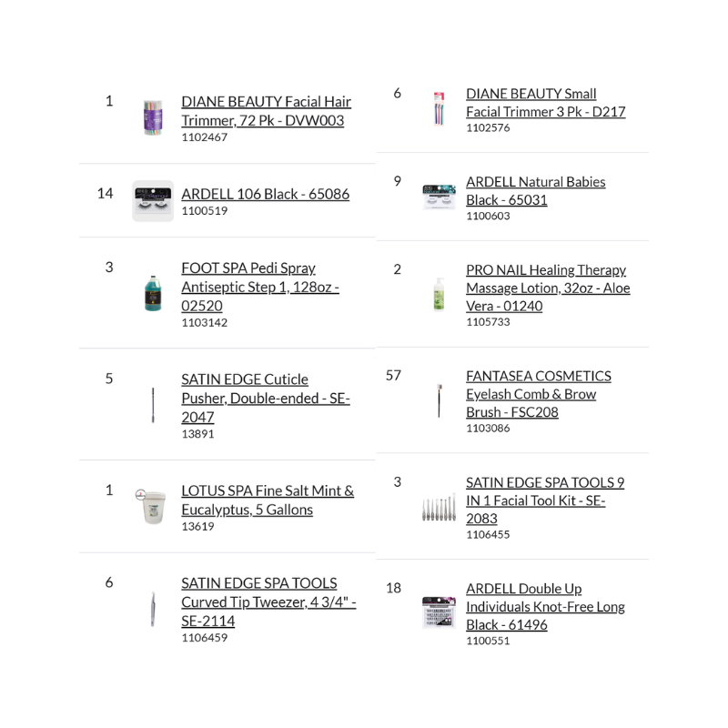Click the ARDELL Double Up Individuals image
728x728 pixels.
click(x=439, y=613)
